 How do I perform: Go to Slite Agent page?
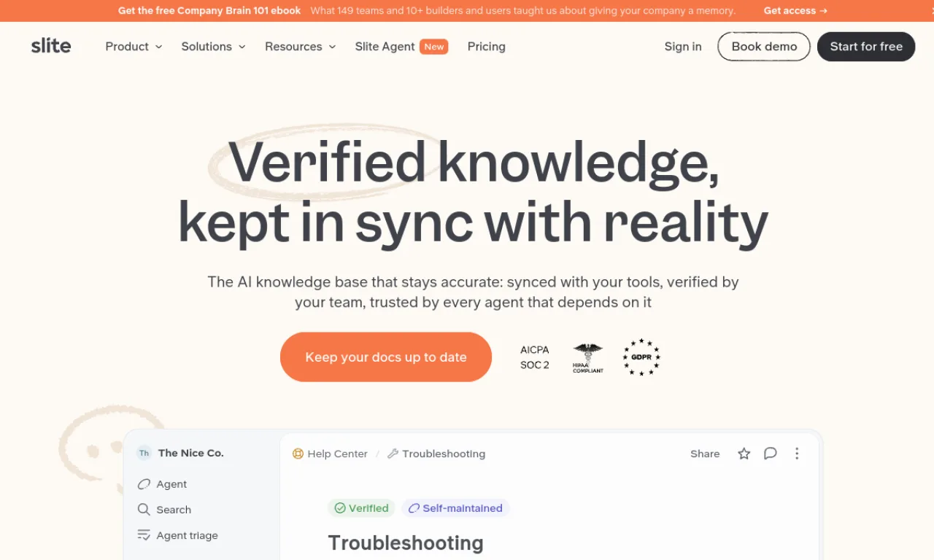click(385, 47)
